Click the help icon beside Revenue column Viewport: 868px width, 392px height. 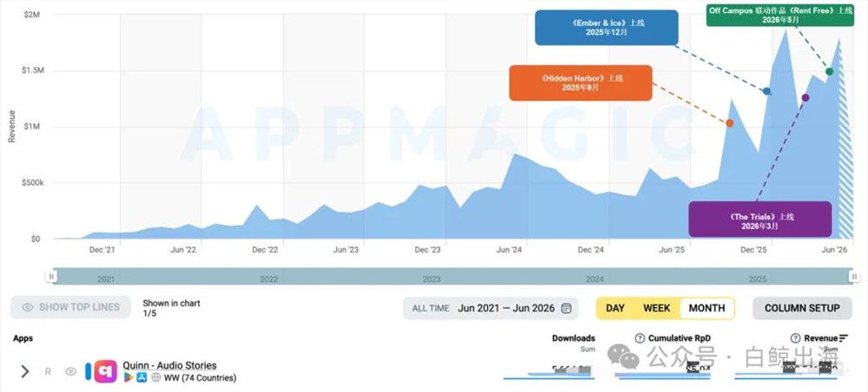795,338
